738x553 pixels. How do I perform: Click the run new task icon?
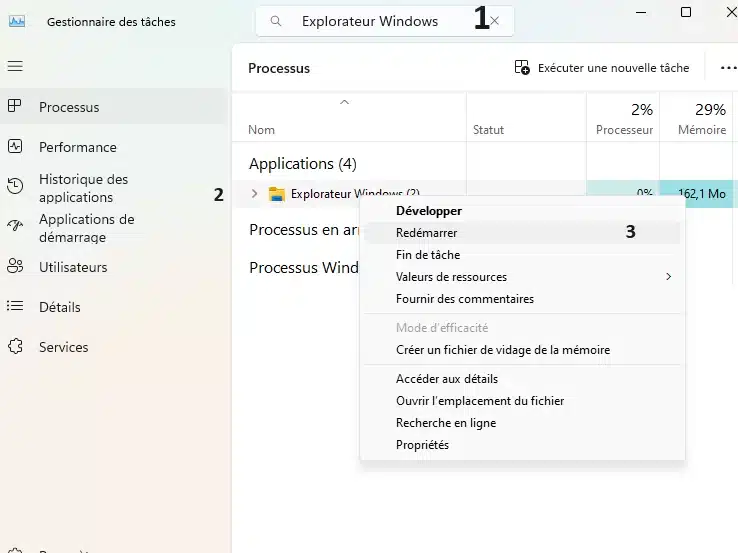pyautogui.click(x=522, y=67)
